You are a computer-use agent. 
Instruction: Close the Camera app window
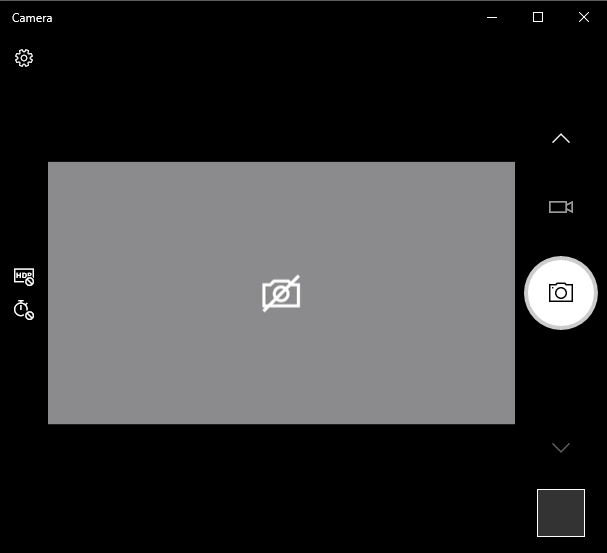point(584,17)
